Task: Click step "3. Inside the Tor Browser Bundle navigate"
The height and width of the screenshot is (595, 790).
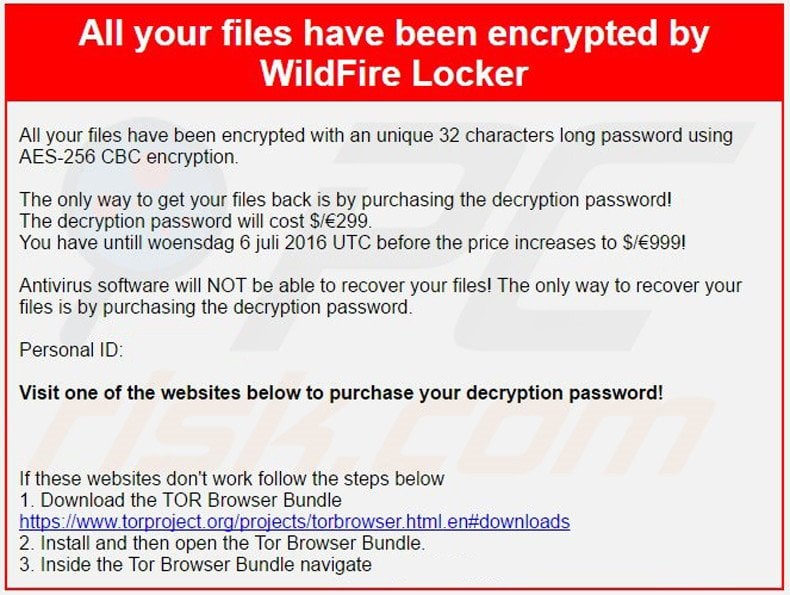Action: coord(195,565)
